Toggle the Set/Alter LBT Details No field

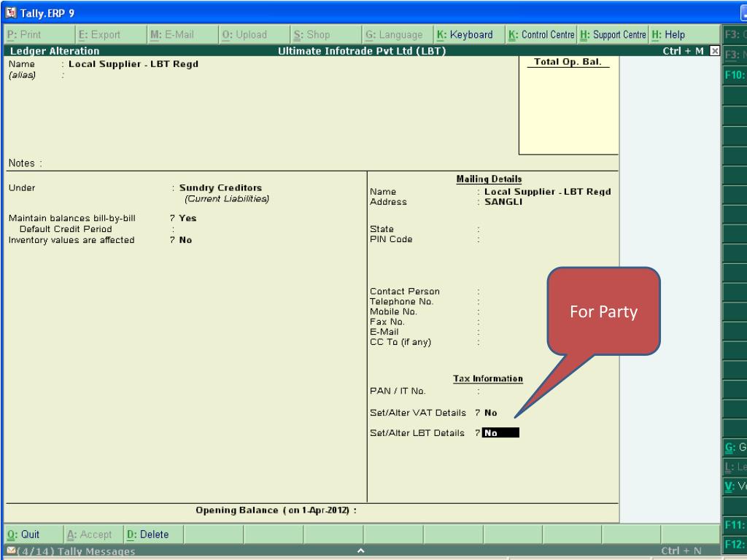(x=500, y=433)
